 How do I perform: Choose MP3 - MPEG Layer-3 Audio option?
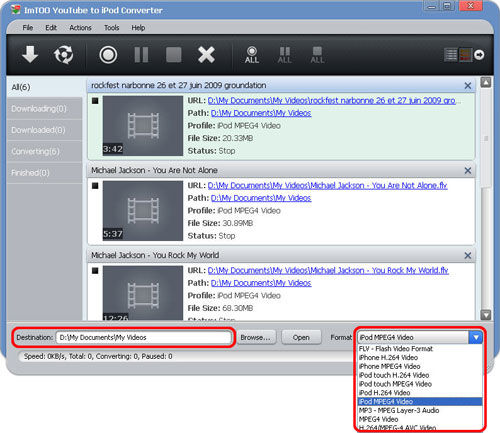click(420, 411)
